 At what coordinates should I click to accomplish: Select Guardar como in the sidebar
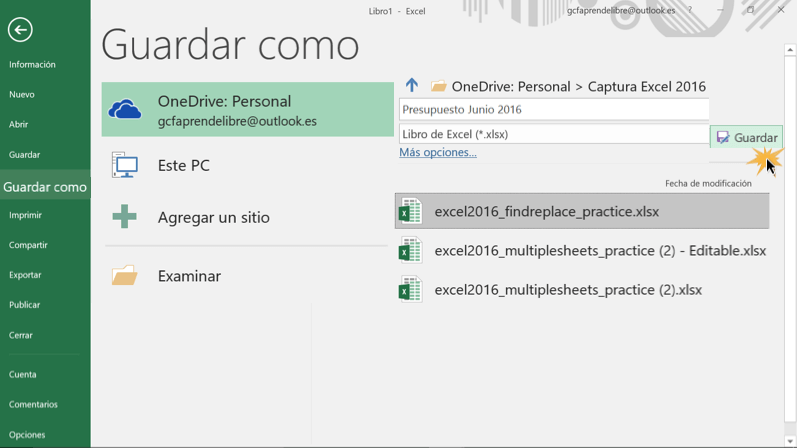(x=45, y=187)
